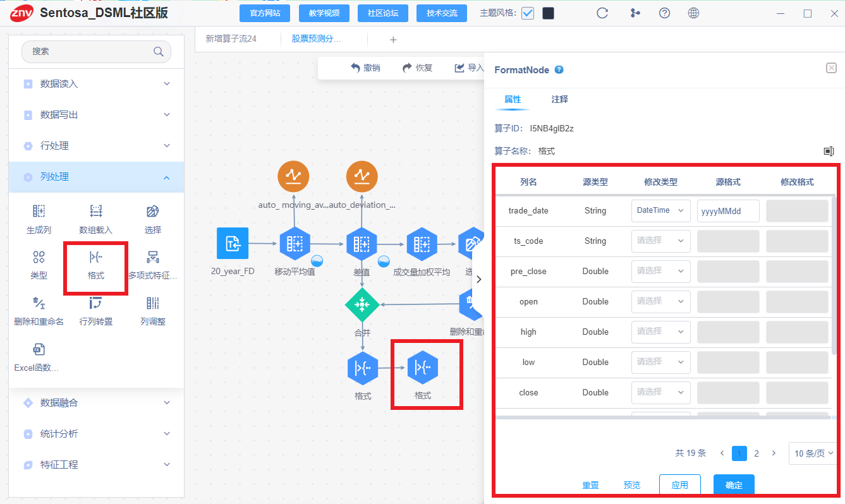
Task: Expand the 特征工程 category
Action: click(97, 464)
